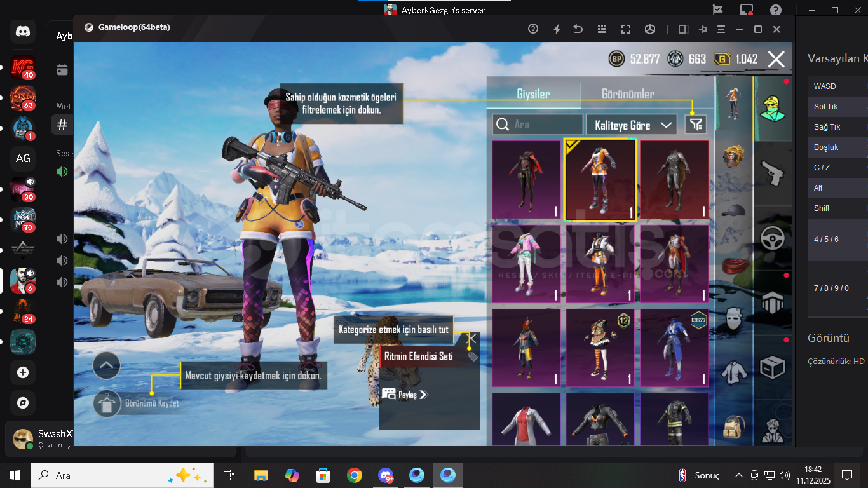Select the pink jacket white pants outfit
This screenshot has width=868, height=488.
pos(526,264)
